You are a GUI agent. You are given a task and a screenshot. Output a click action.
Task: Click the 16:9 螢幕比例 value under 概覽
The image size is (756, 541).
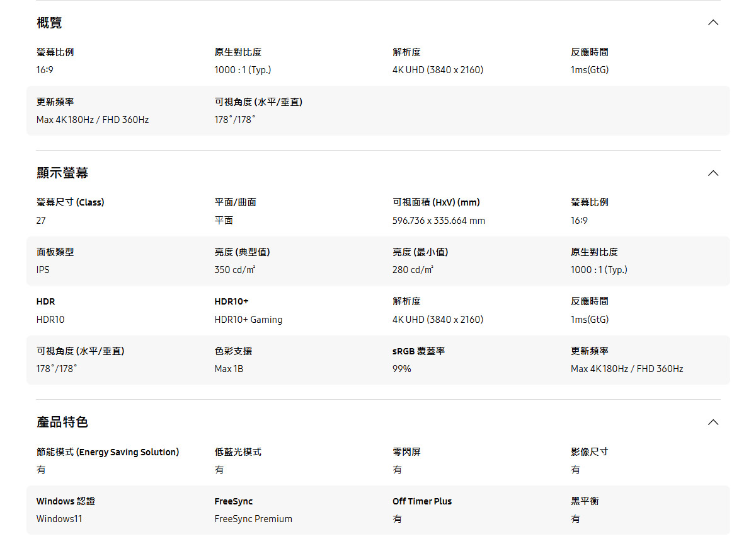click(45, 70)
